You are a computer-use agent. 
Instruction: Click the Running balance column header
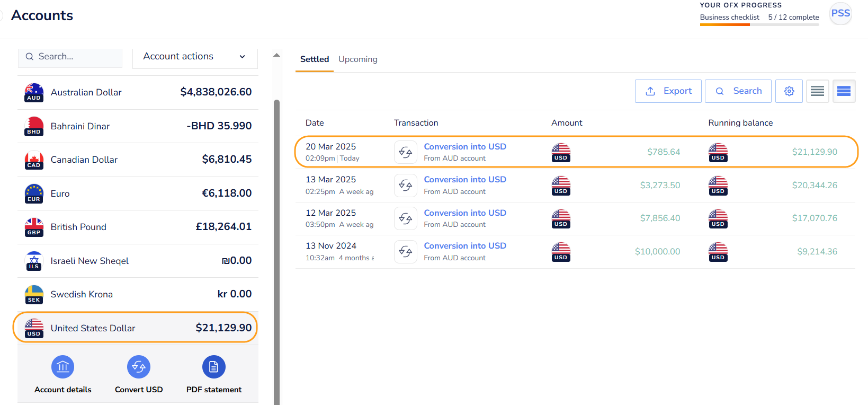[740, 123]
